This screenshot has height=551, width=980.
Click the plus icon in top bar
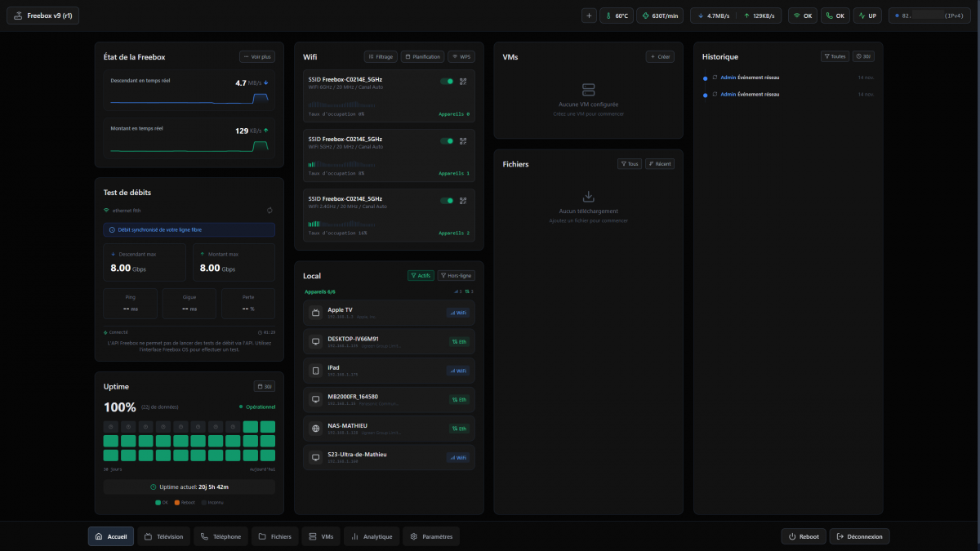pyautogui.click(x=589, y=16)
